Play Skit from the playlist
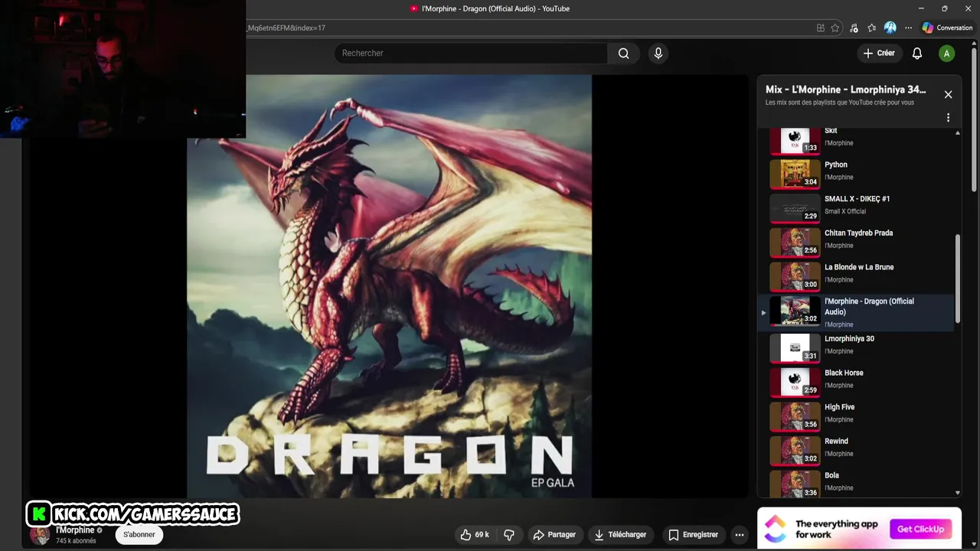 click(856, 138)
